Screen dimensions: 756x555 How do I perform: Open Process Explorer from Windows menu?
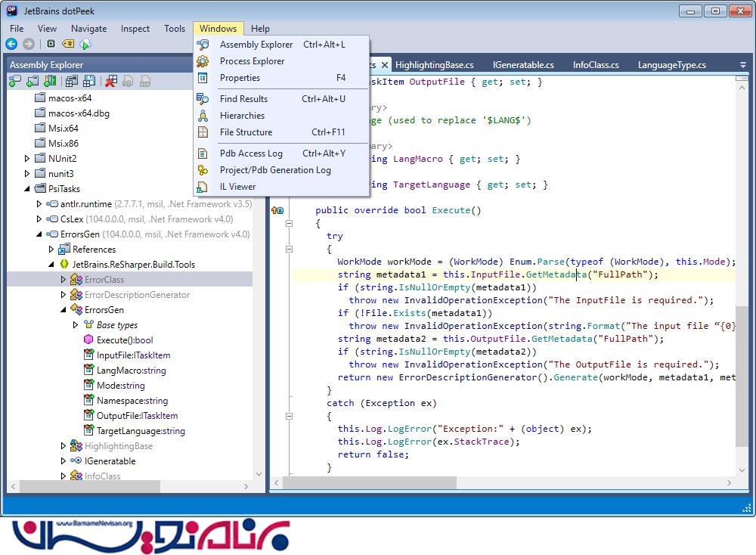tap(252, 61)
